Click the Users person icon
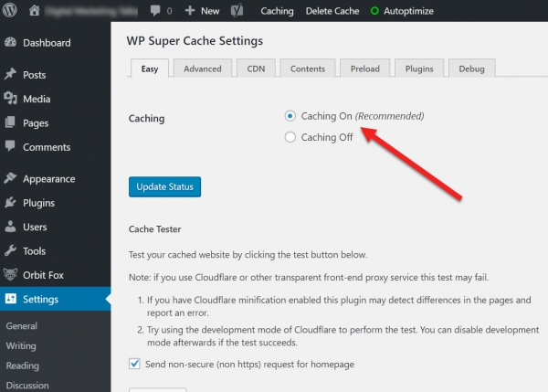This screenshot has height=392, width=548. tap(10, 227)
